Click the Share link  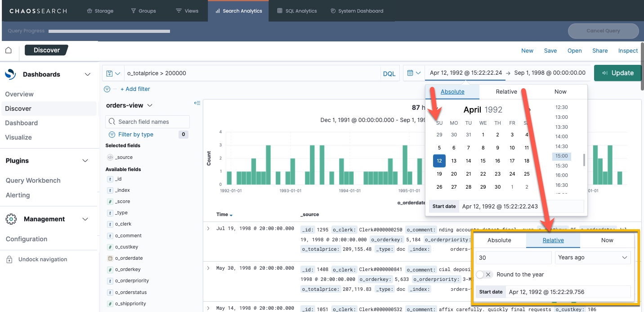(600, 51)
